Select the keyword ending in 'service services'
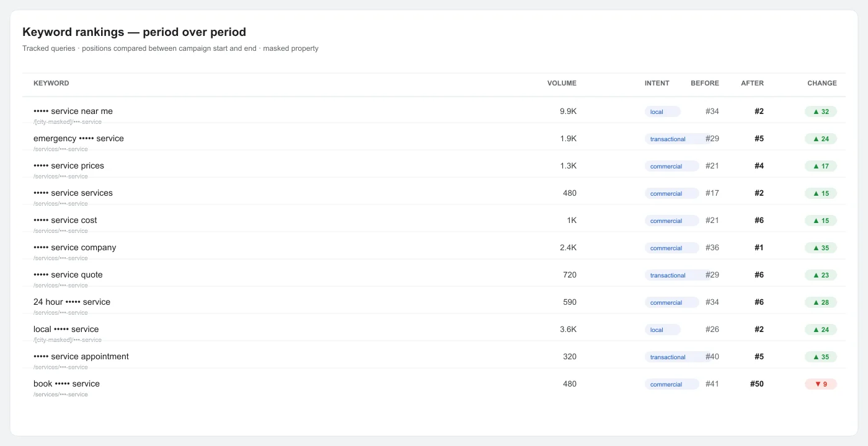This screenshot has width=868, height=446. (x=73, y=193)
